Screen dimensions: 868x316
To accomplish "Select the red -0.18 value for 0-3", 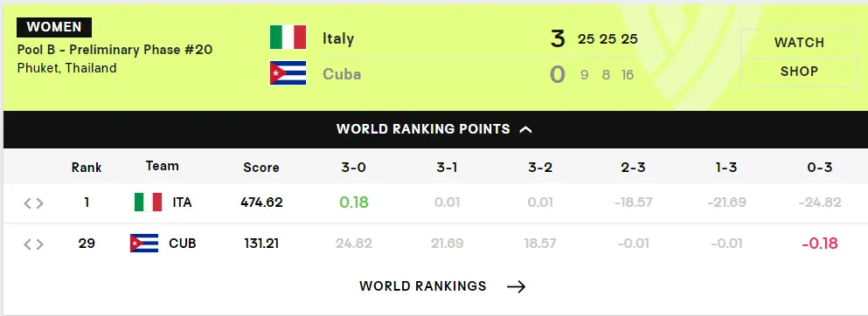I will (x=820, y=243).
